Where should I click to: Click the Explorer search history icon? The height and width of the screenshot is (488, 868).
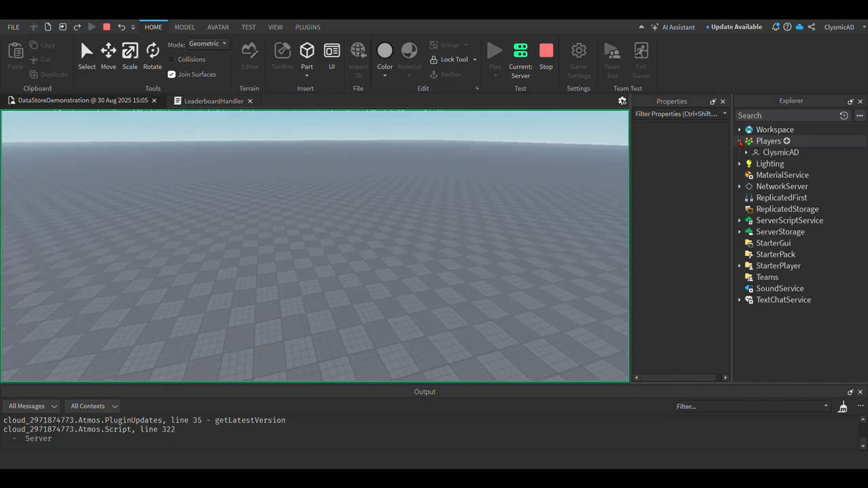pos(844,116)
